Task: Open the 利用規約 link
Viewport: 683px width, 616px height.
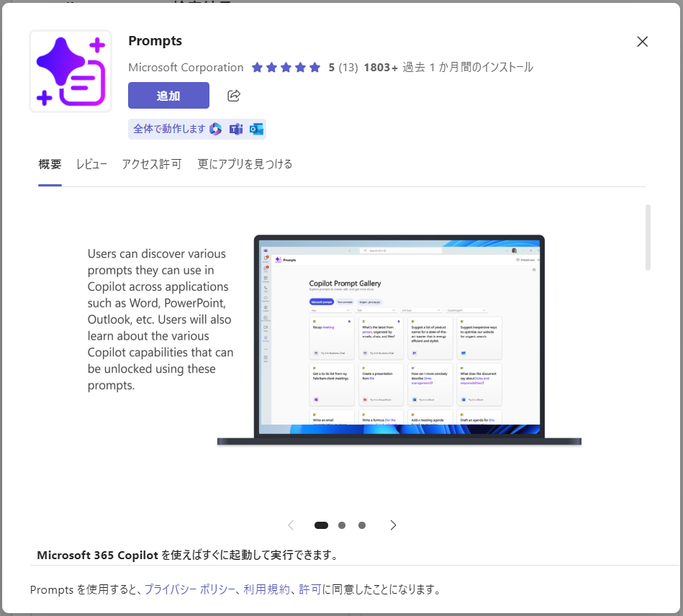Action: (x=266, y=589)
